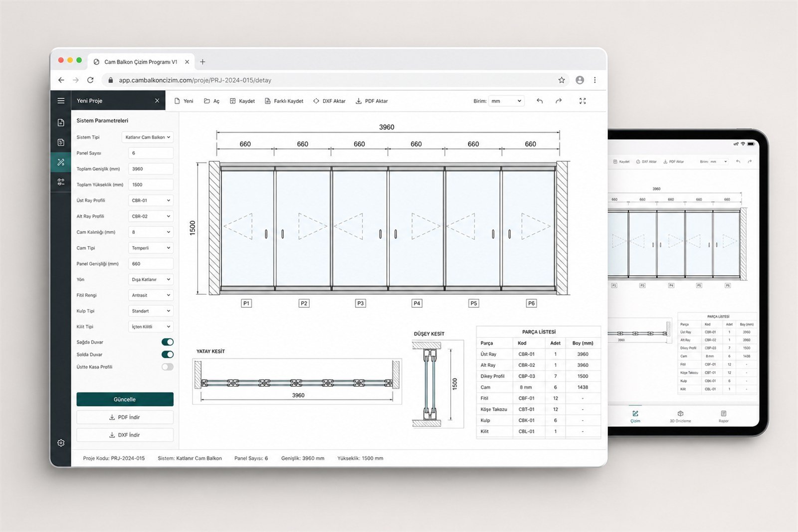The height and width of the screenshot is (532, 798).
Task: Click the Panel Sayısı input field
Action: 151,153
